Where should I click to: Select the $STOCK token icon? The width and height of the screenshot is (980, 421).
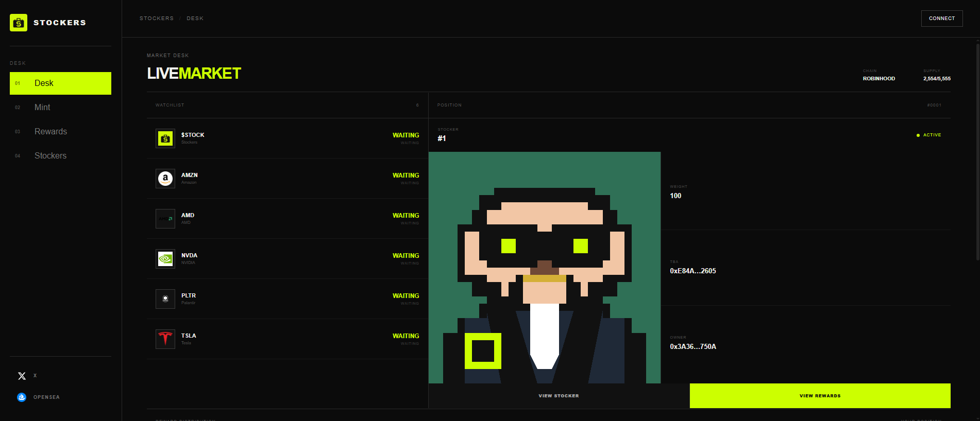click(x=165, y=138)
